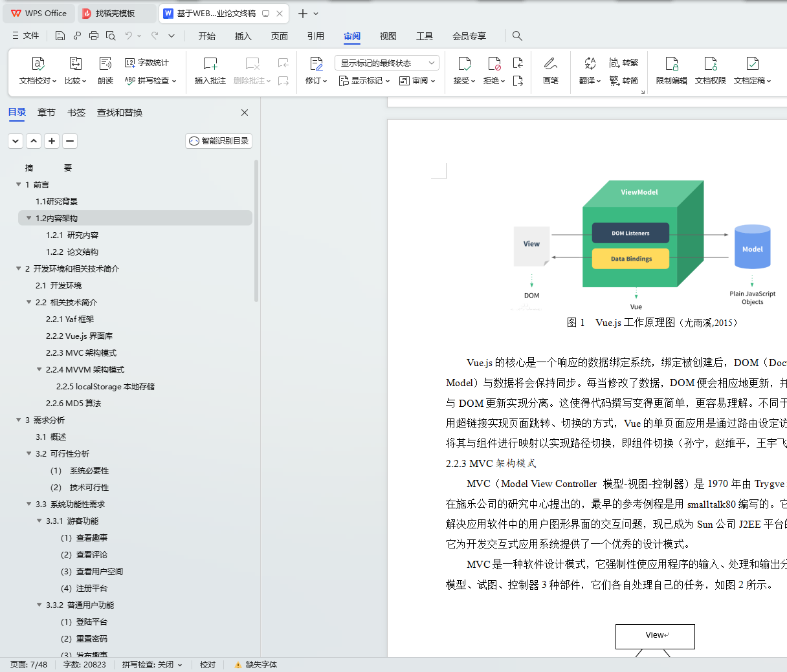This screenshot has width=787, height=672.
Task: Click 智能识别目录 button
Action: click(x=219, y=141)
